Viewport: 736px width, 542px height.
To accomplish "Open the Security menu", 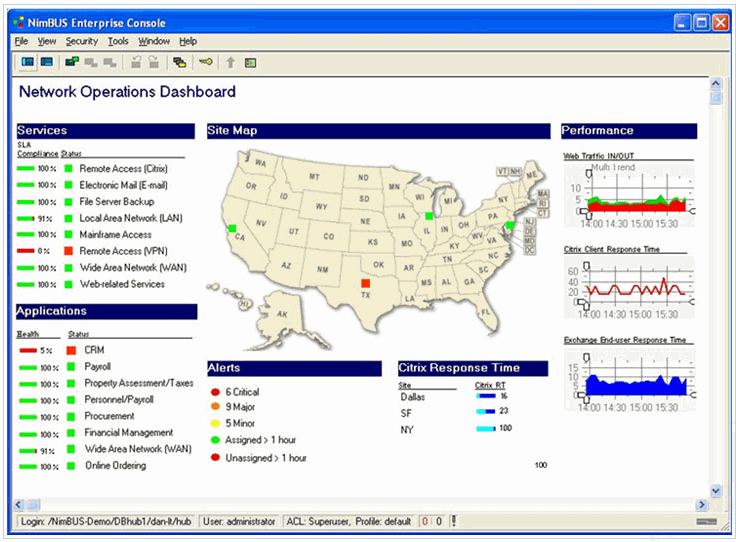I will [82, 41].
